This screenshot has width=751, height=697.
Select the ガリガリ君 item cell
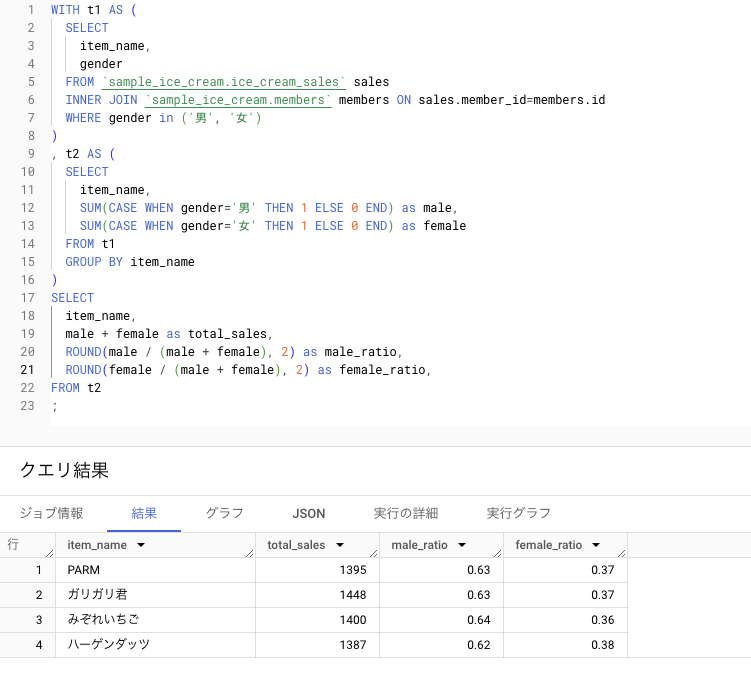[x=156, y=595]
